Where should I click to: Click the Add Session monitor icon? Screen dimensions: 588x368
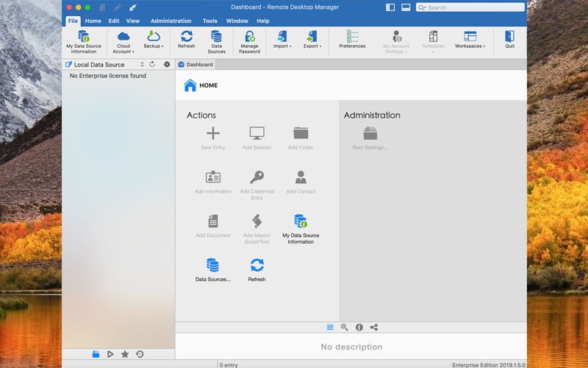click(x=257, y=133)
